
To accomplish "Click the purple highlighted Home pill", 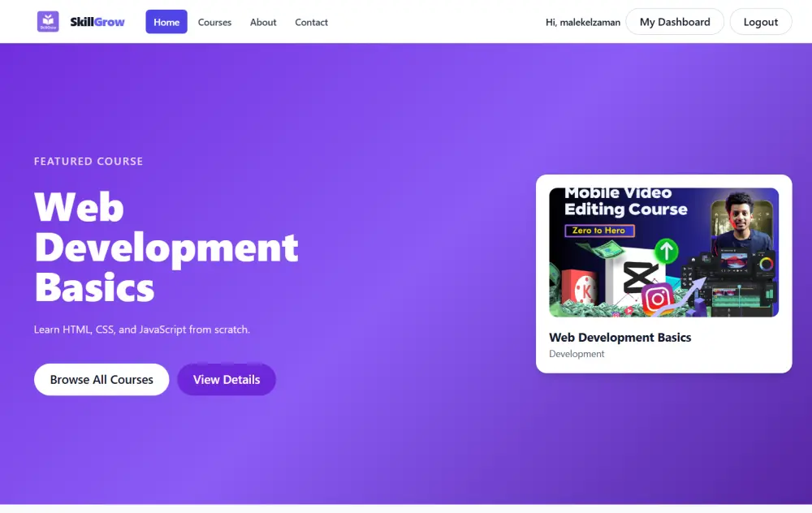I will [166, 22].
